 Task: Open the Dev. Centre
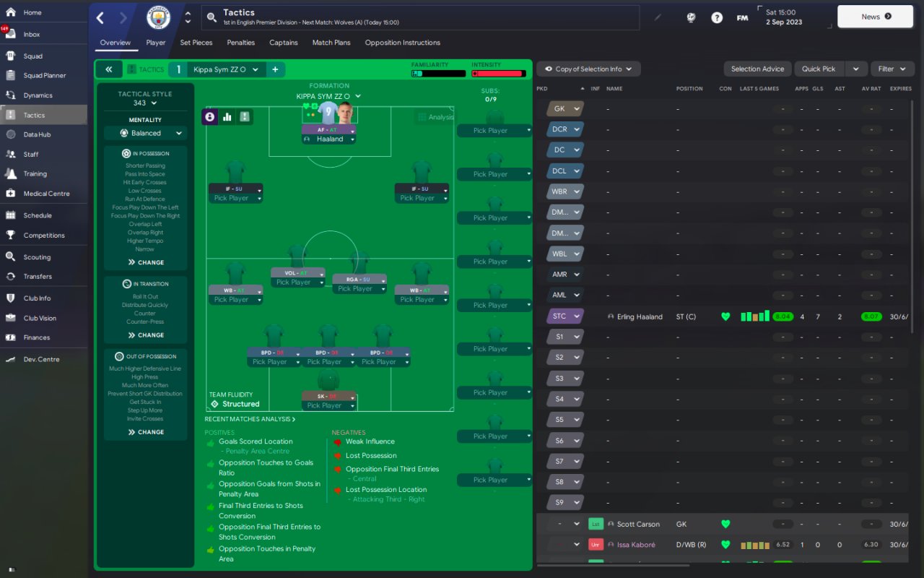click(41, 359)
